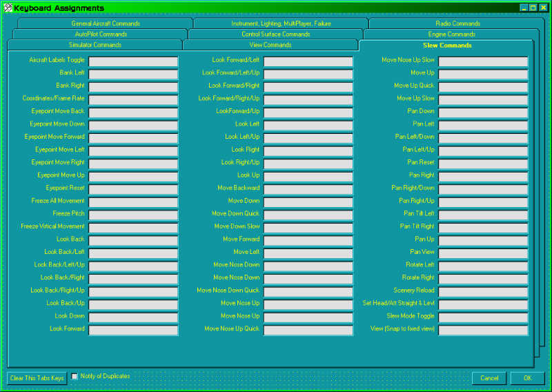
Task: Focus the Pan View key field
Action: coord(483,253)
